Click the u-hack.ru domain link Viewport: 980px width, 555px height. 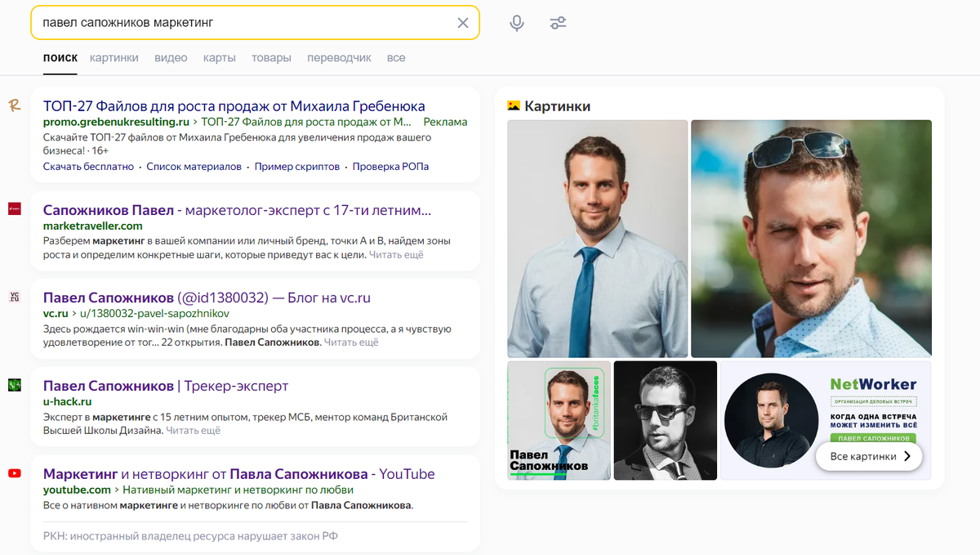(68, 401)
